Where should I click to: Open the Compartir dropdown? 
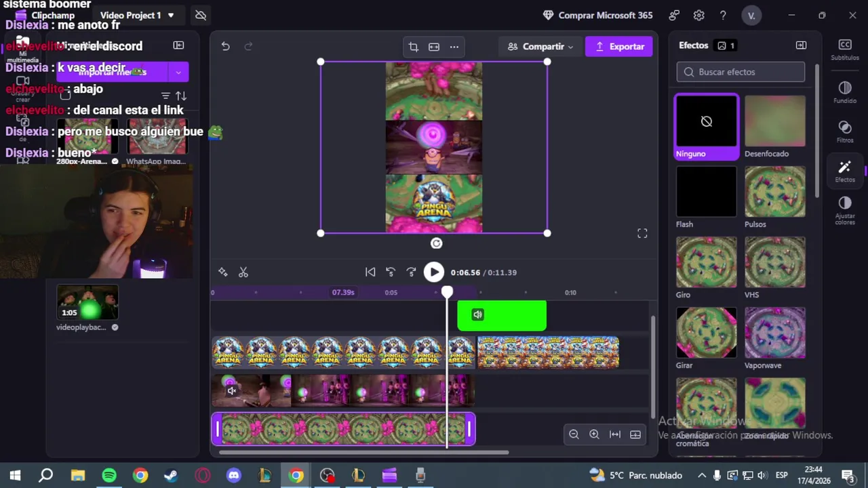pyautogui.click(x=540, y=47)
